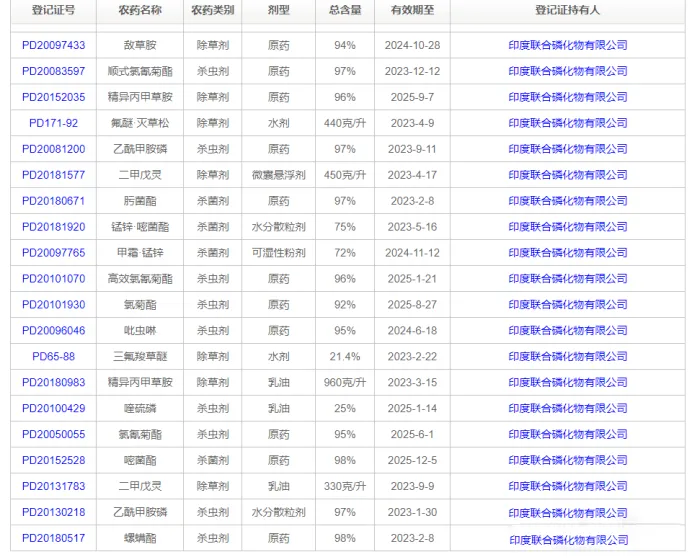Open registration link PD20097433
The image size is (693, 558).
[53, 45]
